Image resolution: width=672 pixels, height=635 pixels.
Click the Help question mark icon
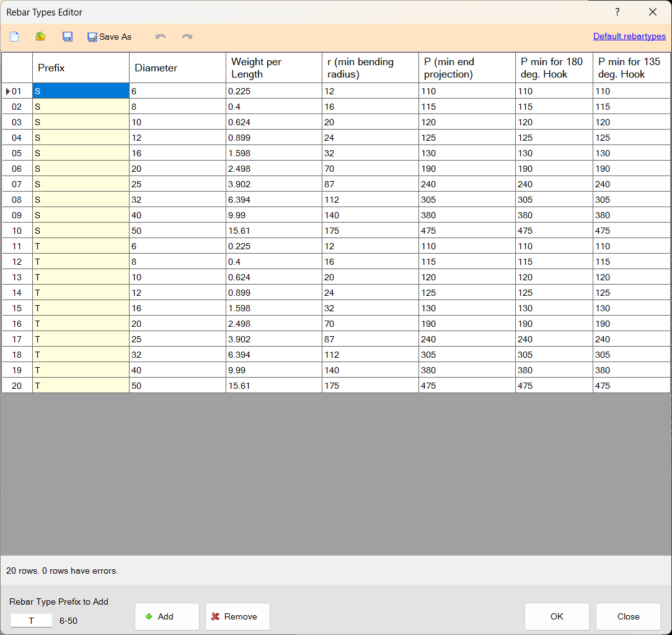click(x=617, y=12)
